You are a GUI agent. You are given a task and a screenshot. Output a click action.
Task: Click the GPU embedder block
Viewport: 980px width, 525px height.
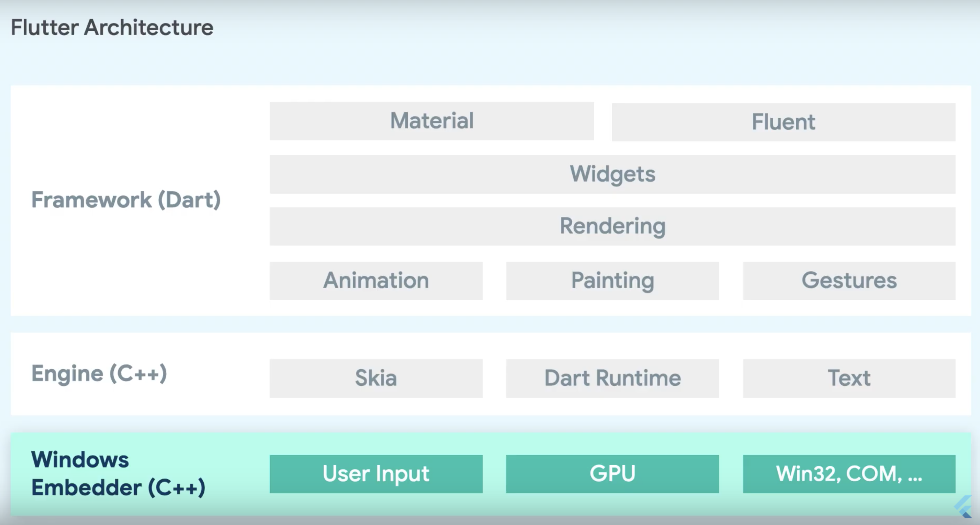(612, 473)
